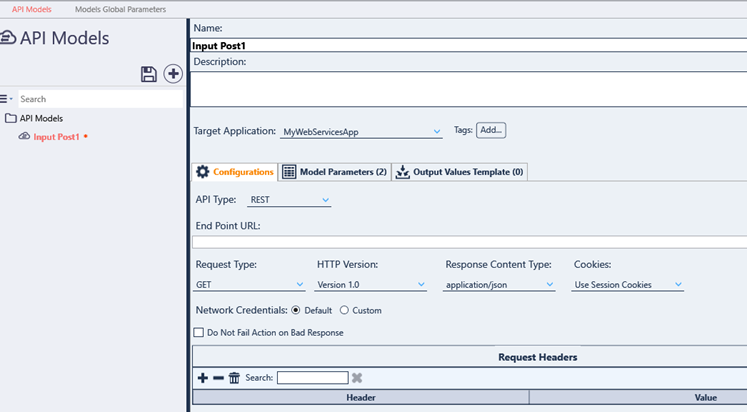Screen dimensions: 747x412
Task: Select the API Models folder icon
Action: [x=10, y=118]
